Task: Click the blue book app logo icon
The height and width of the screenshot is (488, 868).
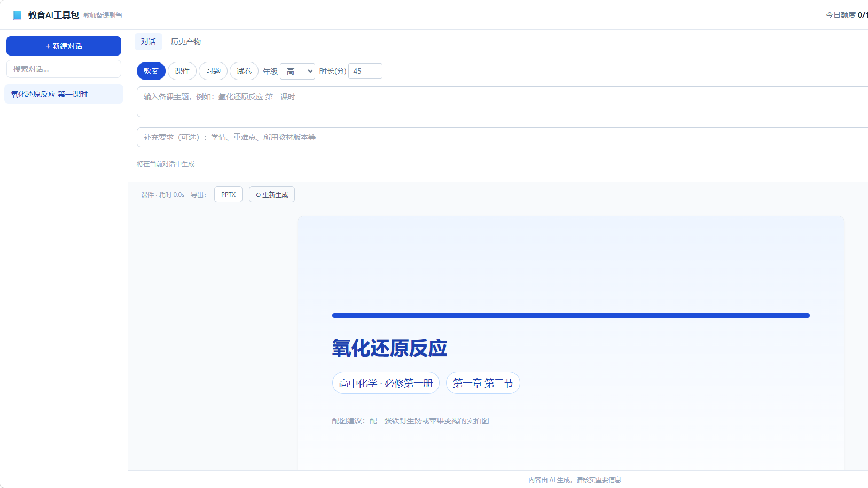Action: (17, 15)
